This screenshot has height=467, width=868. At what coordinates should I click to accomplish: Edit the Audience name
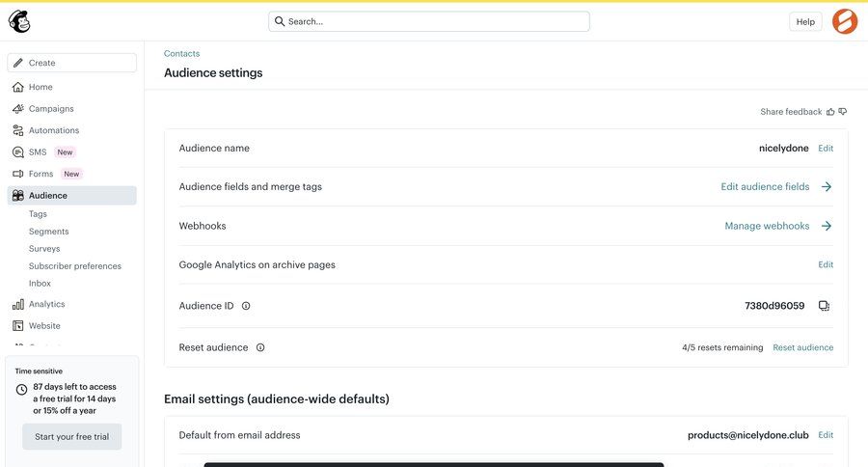click(826, 148)
